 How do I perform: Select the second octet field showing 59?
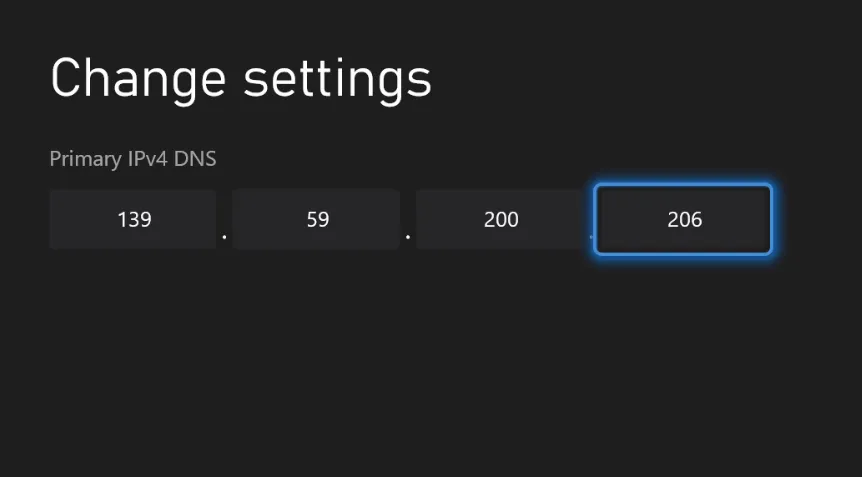pyautogui.click(x=317, y=219)
